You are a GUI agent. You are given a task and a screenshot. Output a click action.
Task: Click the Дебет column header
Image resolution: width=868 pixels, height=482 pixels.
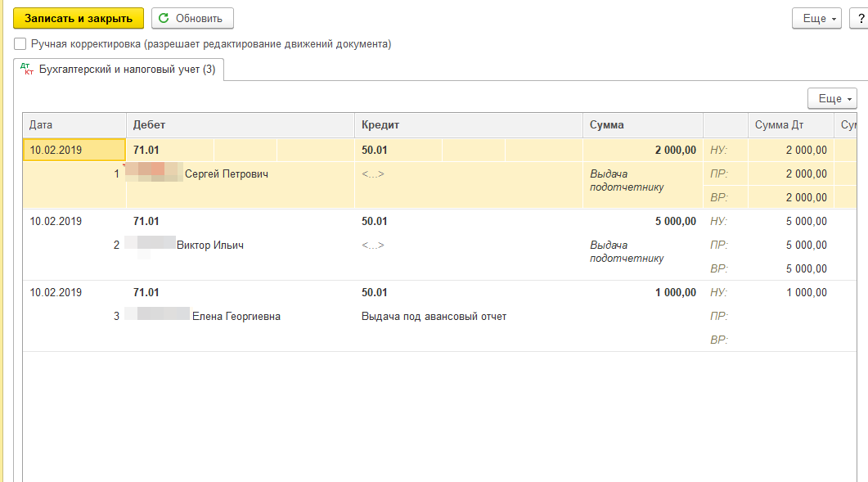[240, 125]
